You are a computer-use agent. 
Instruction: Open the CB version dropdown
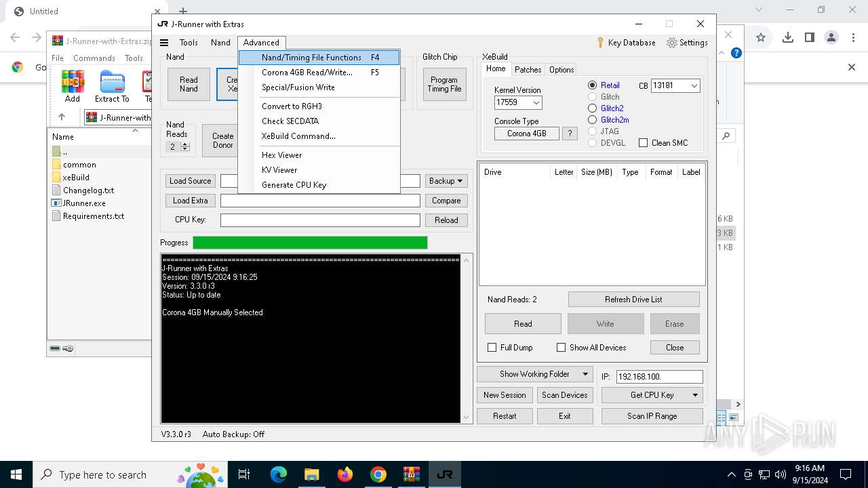pos(694,86)
